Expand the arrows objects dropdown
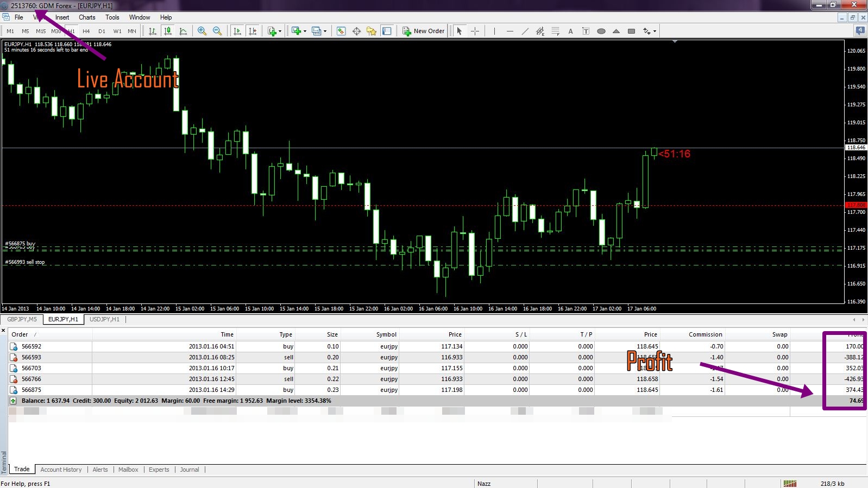 [x=655, y=31]
